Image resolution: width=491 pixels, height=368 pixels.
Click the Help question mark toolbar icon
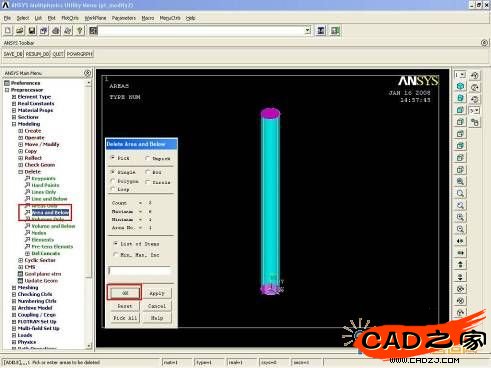[x=80, y=31]
